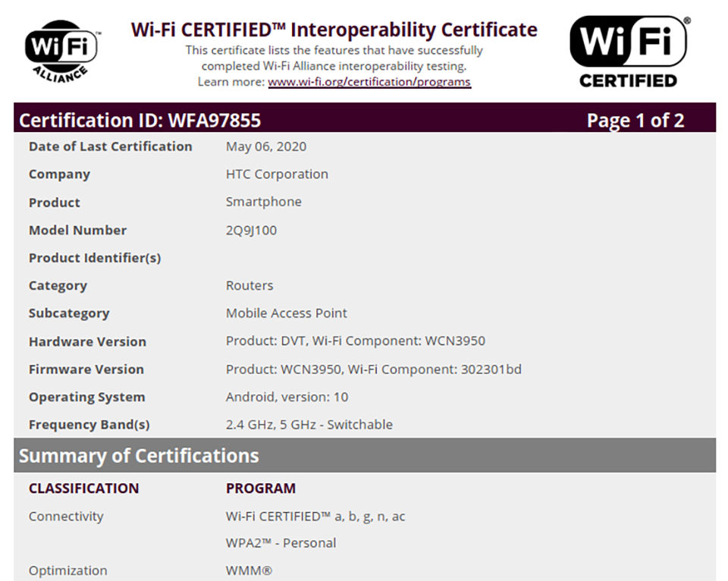Click the Category value Routers
This screenshot has height=581, width=728.
click(249, 285)
